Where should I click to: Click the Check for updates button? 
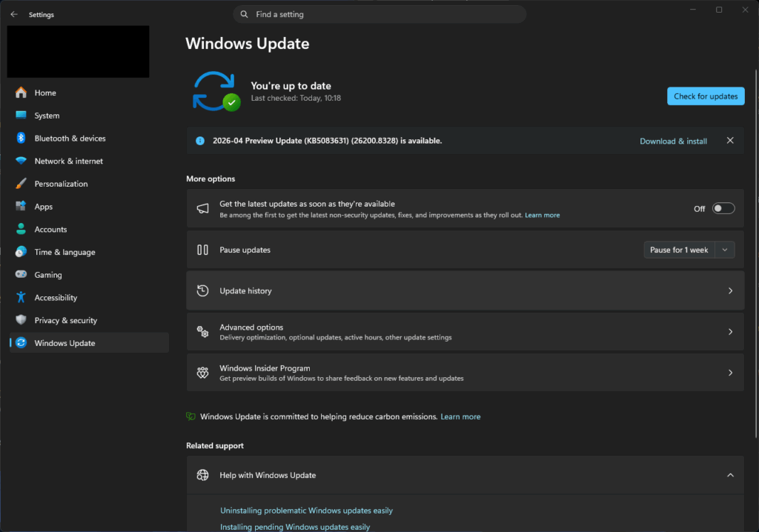coord(706,96)
